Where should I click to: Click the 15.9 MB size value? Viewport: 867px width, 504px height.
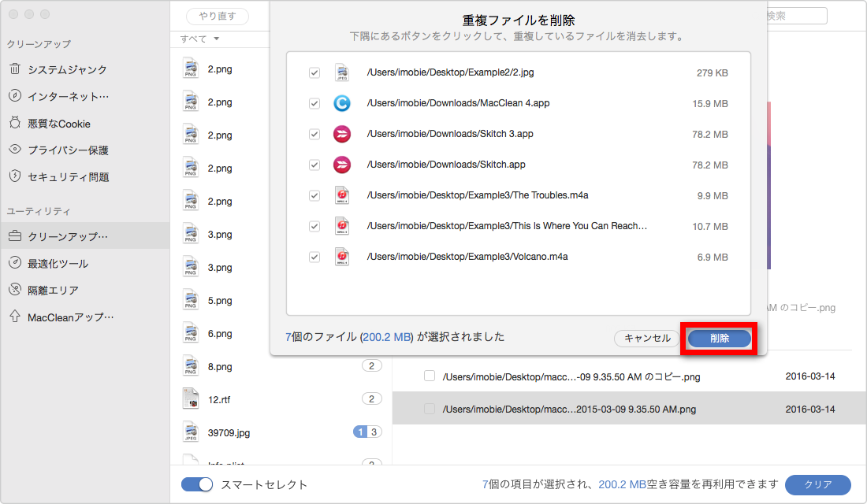pos(710,103)
